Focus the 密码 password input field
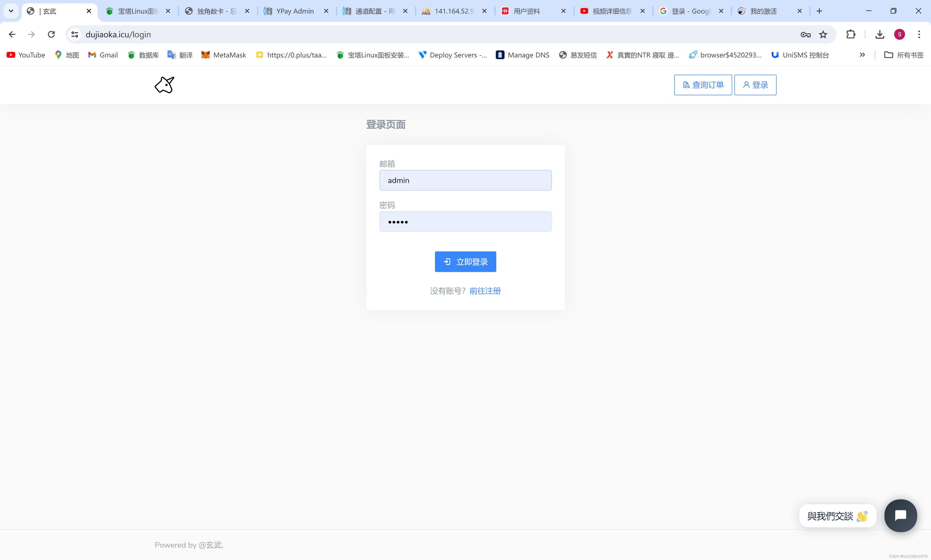931x560 pixels. point(465,222)
